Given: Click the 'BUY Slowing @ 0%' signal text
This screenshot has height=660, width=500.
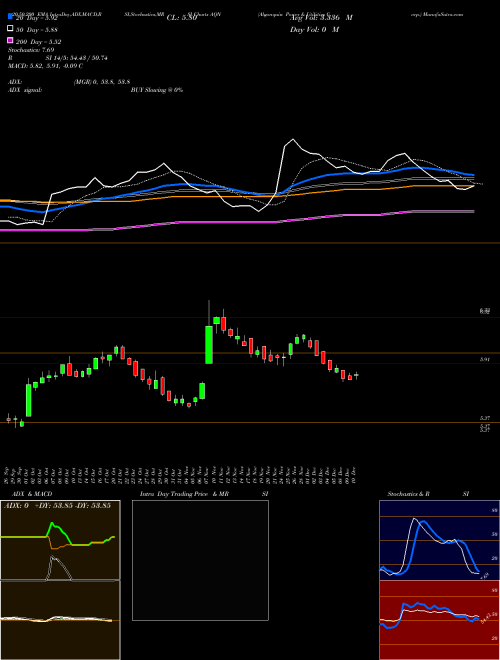Looking at the screenshot, I should tap(157, 90).
